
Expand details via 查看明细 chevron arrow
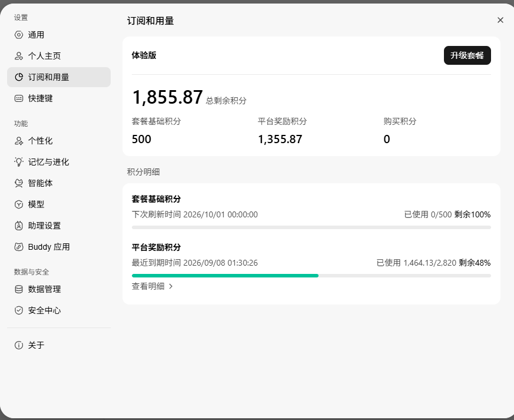pyautogui.click(x=171, y=286)
